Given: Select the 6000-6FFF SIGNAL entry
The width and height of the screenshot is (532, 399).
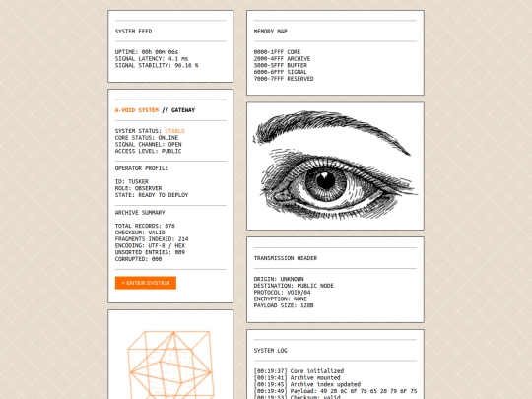Looking at the screenshot, I should coord(281,72).
